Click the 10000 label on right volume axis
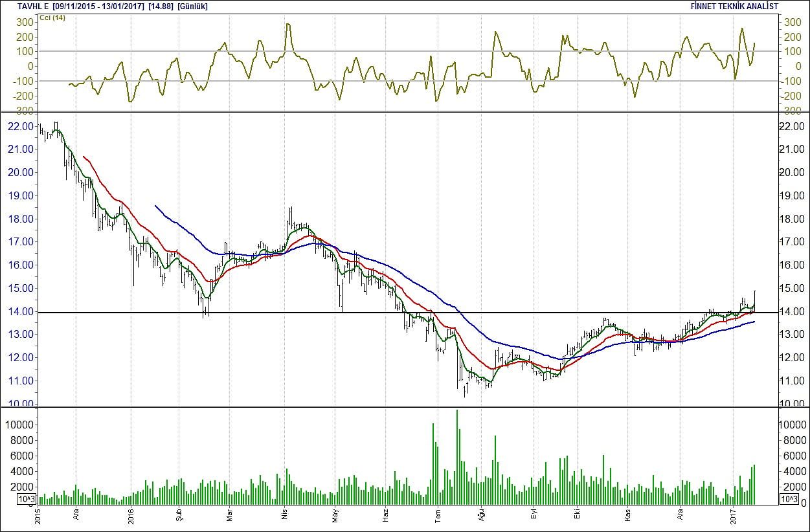810x532 pixels. [792, 425]
